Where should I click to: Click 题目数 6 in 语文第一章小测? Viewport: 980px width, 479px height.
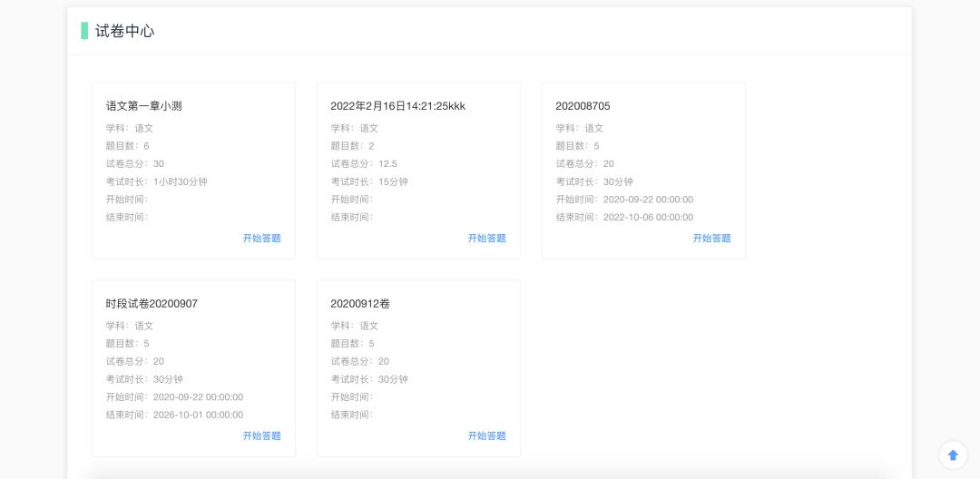pyautogui.click(x=128, y=146)
